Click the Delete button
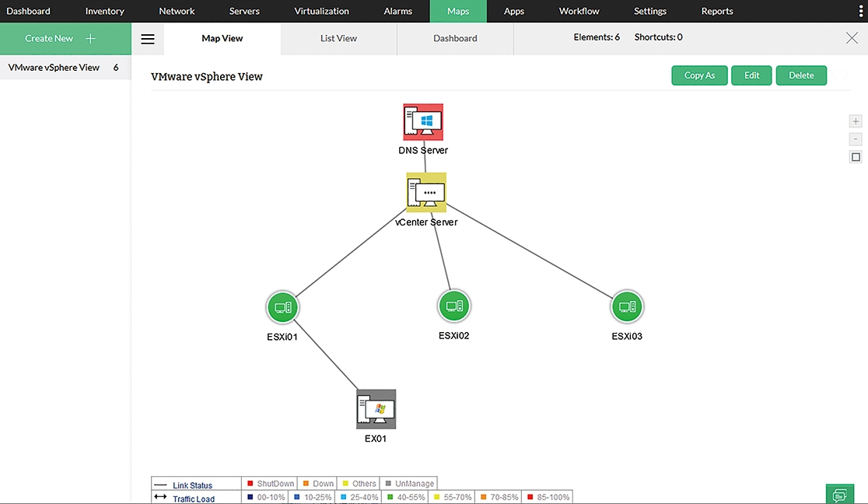Image resolution: width=868 pixels, height=504 pixels. (801, 75)
